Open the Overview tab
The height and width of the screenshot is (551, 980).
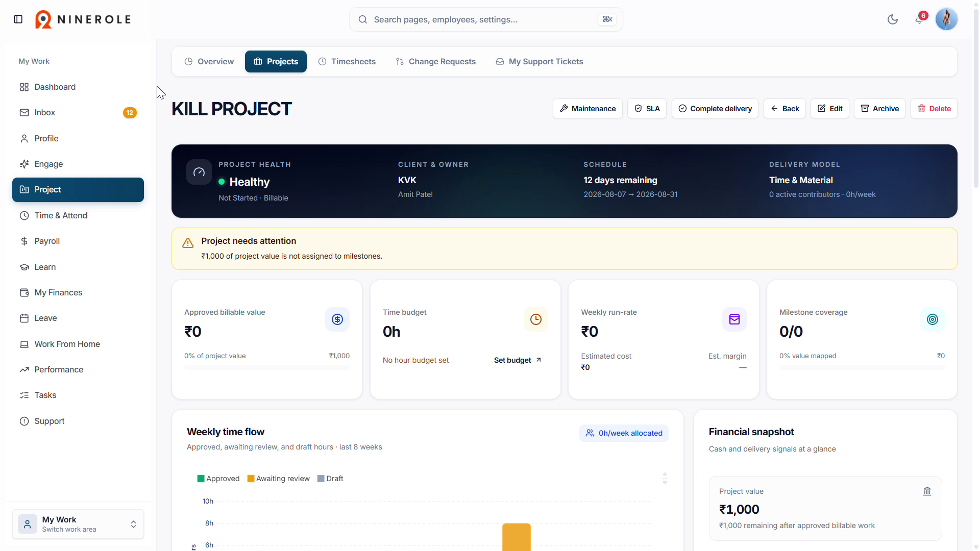point(209,61)
